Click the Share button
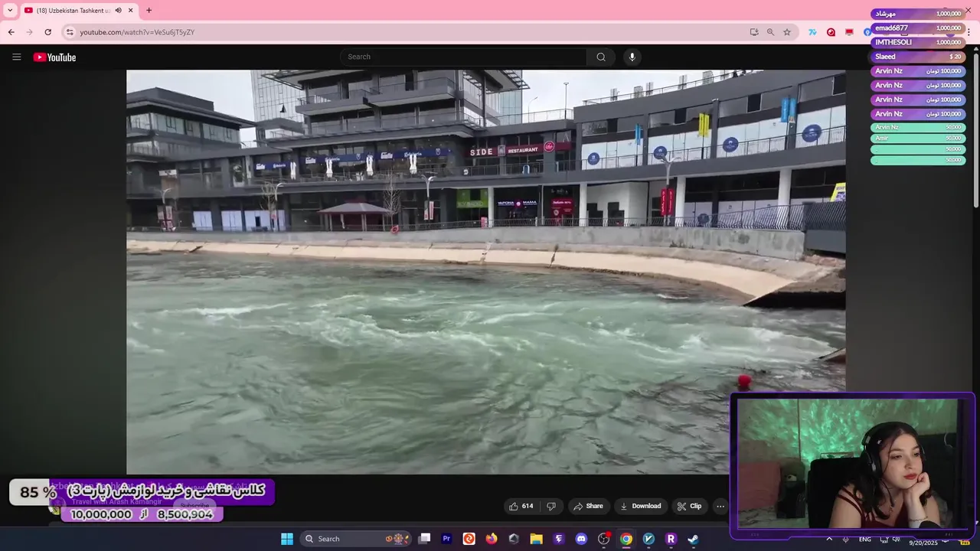The width and height of the screenshot is (980, 551). click(589, 506)
